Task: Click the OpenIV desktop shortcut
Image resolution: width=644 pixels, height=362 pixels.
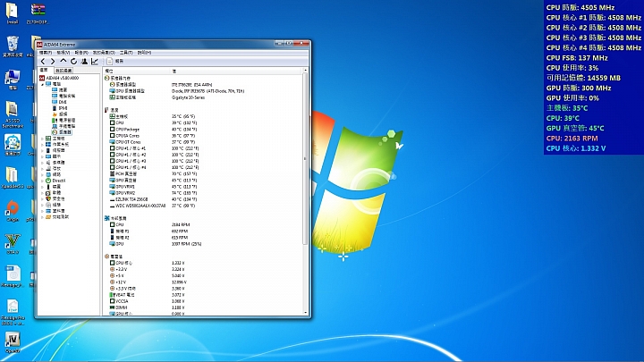Action: [x=13, y=342]
